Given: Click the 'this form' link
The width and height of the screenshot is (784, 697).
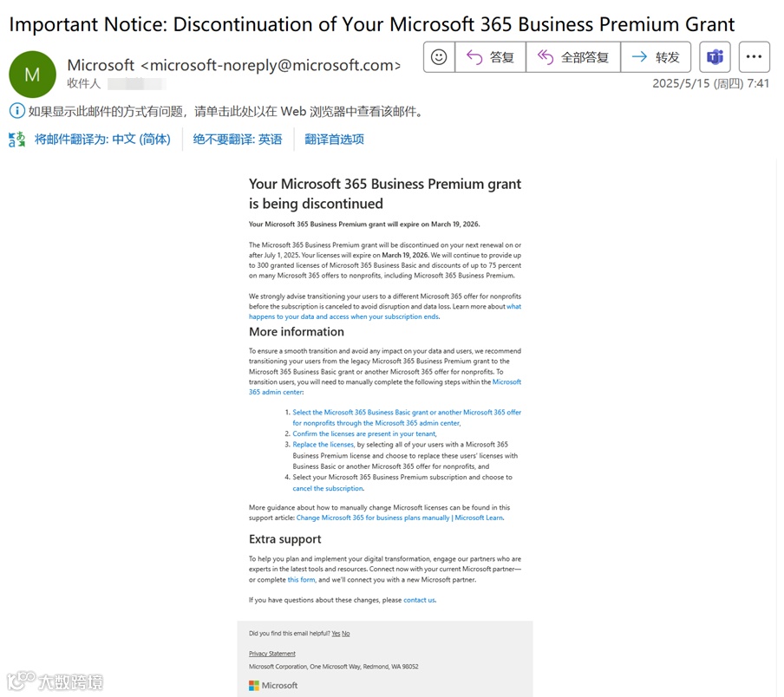Looking at the screenshot, I should [301, 580].
